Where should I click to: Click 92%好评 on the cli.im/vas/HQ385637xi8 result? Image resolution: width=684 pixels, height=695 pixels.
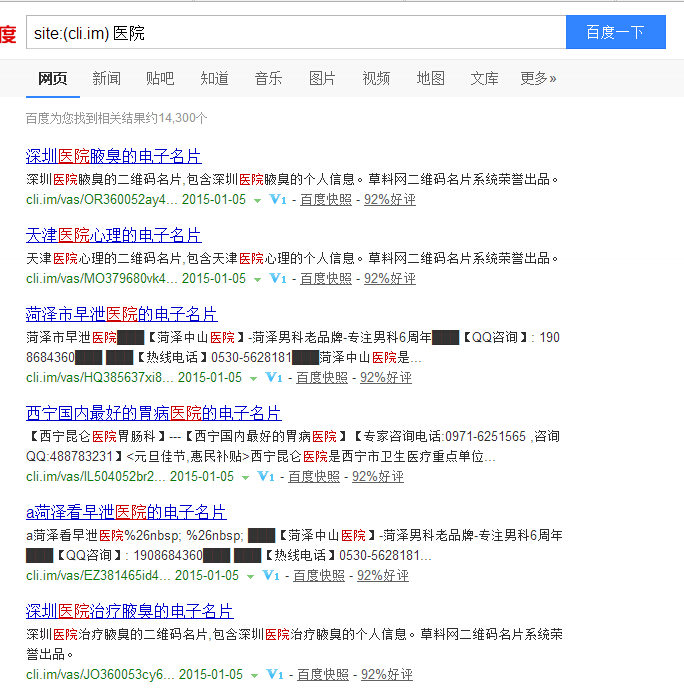(x=386, y=377)
